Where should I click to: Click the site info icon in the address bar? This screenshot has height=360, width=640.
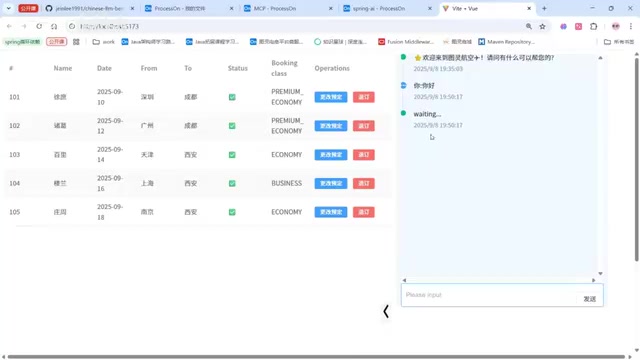[72, 26]
